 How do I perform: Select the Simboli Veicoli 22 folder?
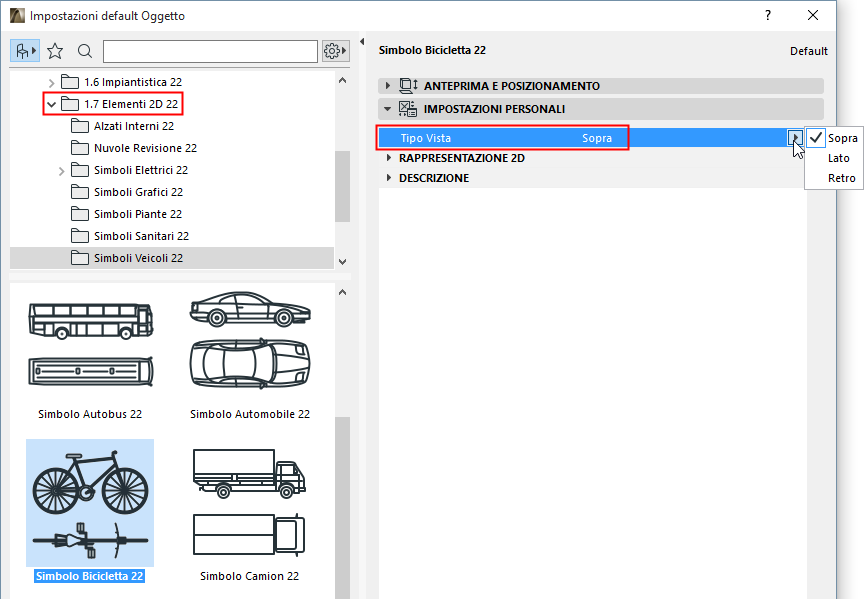click(138, 258)
